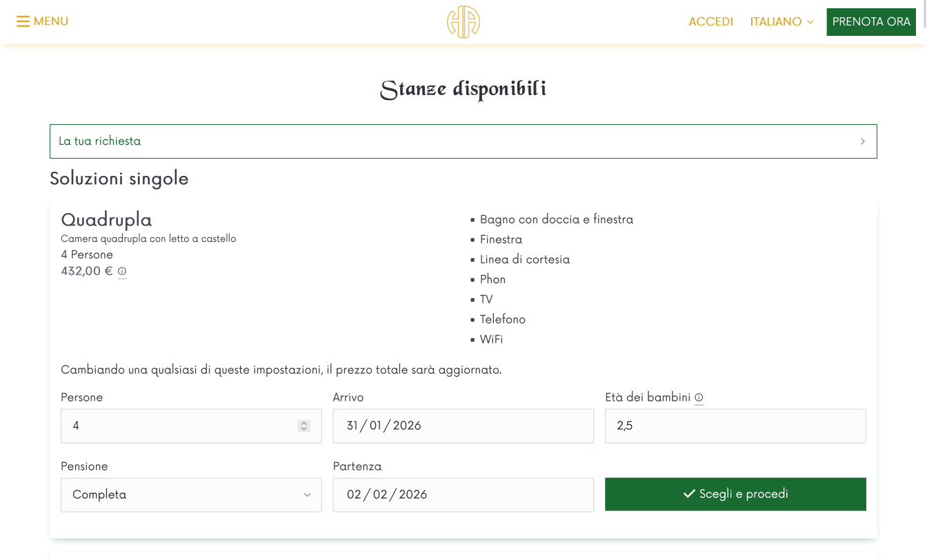Viewport: 927px width, 560px height.
Task: Select ACCEDI in the top bar
Action: (x=711, y=21)
